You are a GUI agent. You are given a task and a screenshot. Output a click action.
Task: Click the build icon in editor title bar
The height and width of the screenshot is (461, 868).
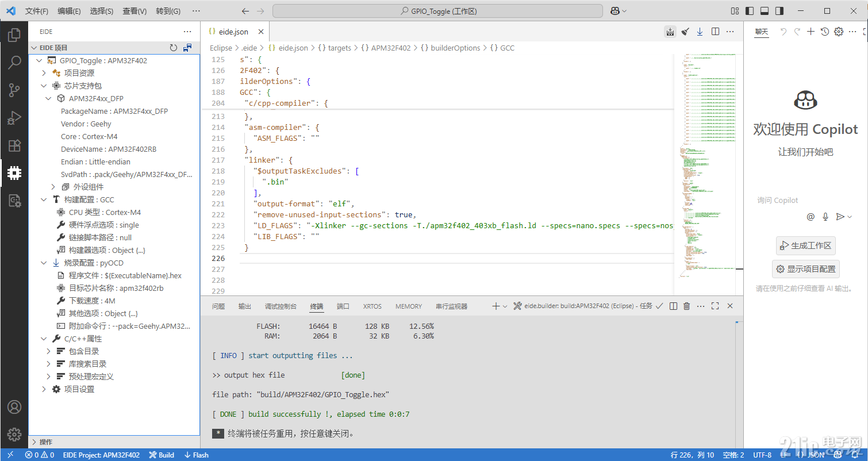coord(670,32)
